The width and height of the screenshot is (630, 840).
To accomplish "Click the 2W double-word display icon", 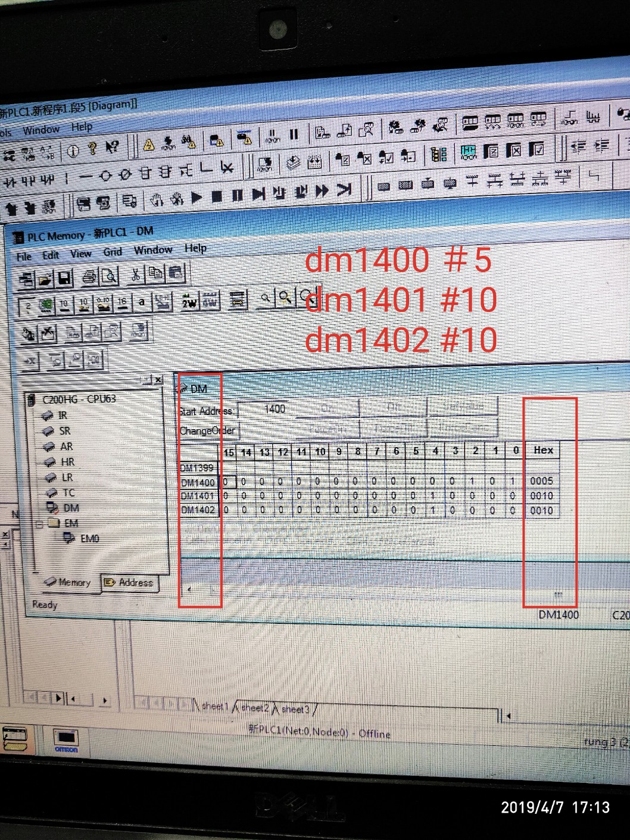I will point(189,302).
